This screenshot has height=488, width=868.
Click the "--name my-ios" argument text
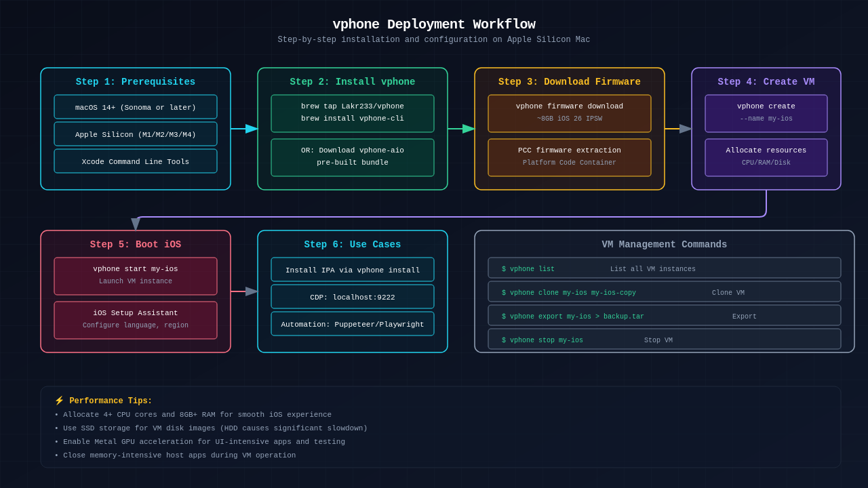coord(766,119)
